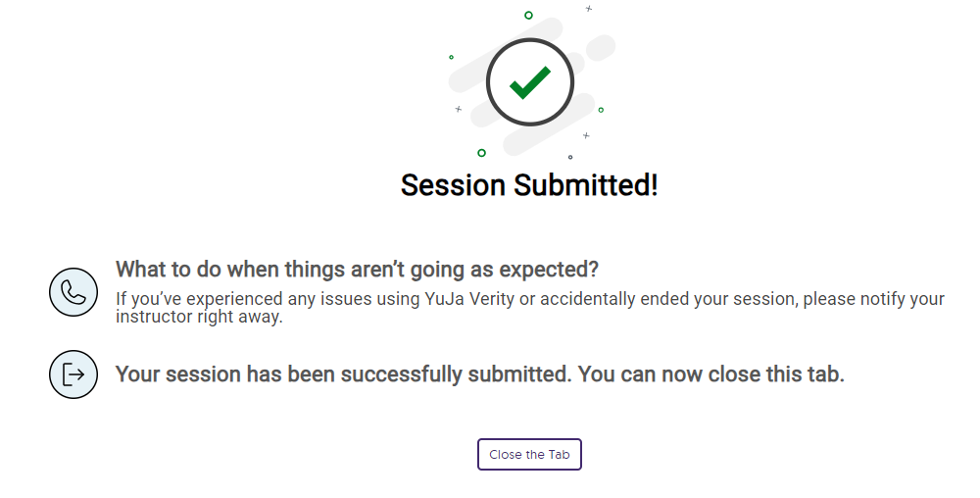Click the phone handset icon
The width and height of the screenshot is (980, 498).
coord(73,292)
